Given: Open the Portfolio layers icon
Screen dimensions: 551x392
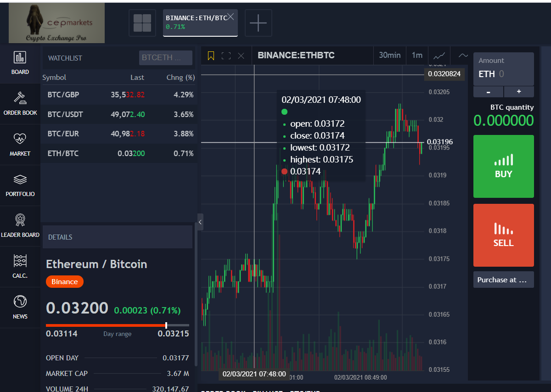Looking at the screenshot, I should tap(20, 179).
